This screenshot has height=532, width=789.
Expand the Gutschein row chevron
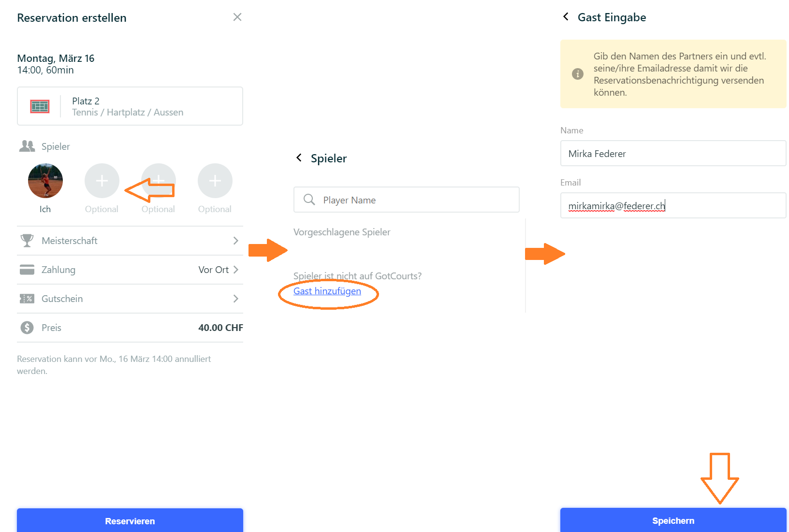click(x=236, y=299)
